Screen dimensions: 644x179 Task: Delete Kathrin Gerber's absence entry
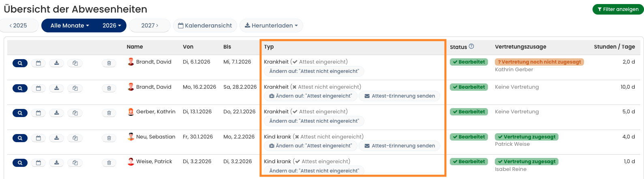(109, 113)
